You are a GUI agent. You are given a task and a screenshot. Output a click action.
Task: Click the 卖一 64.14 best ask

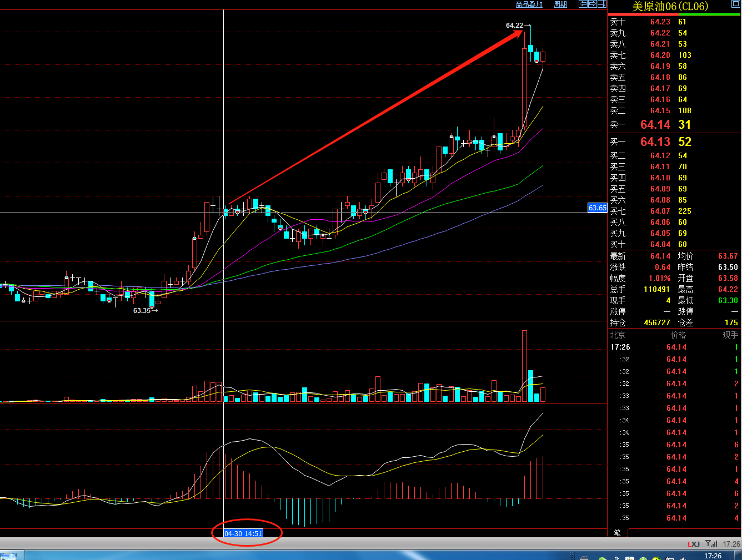(674, 124)
